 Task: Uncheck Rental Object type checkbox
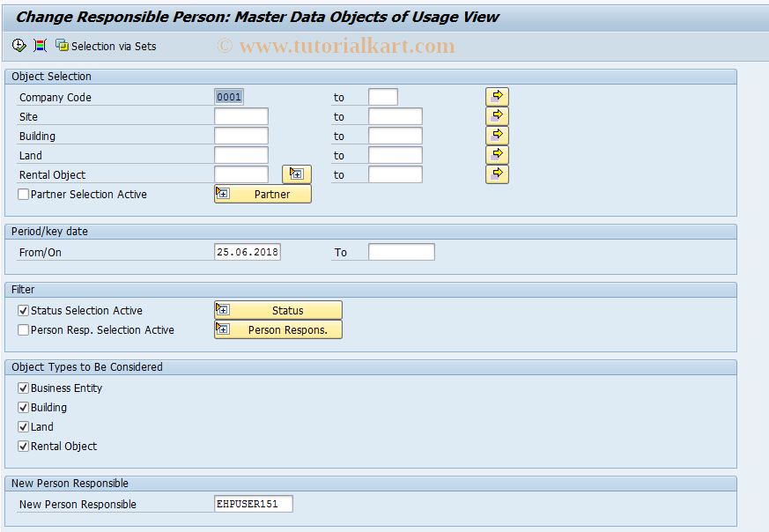[x=23, y=447]
